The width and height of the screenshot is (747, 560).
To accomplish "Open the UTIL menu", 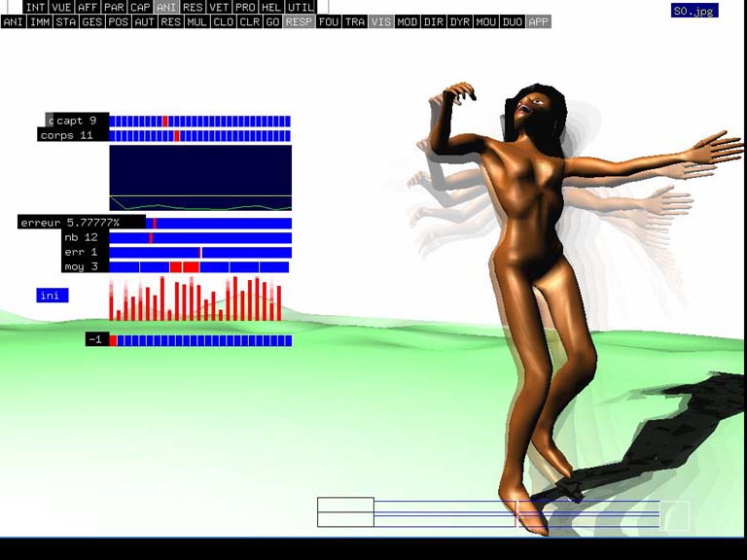I will pyautogui.click(x=301, y=7).
